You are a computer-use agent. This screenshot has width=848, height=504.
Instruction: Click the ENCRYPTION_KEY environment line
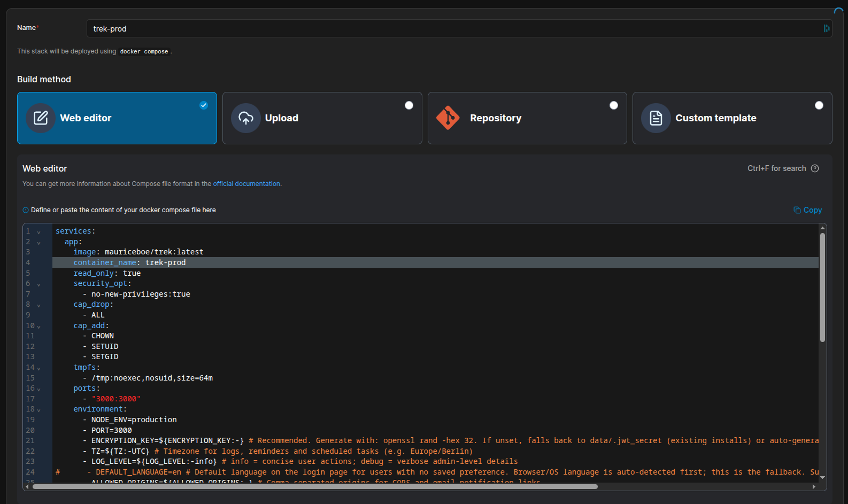click(450, 440)
